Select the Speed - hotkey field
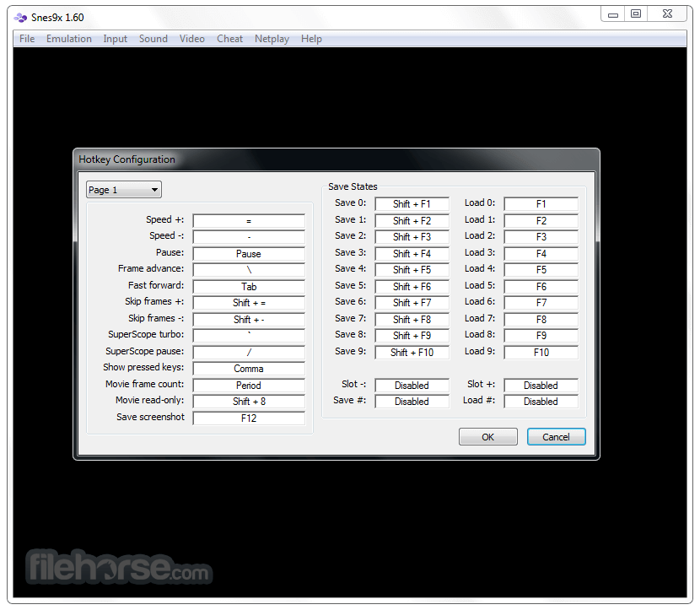 click(249, 237)
